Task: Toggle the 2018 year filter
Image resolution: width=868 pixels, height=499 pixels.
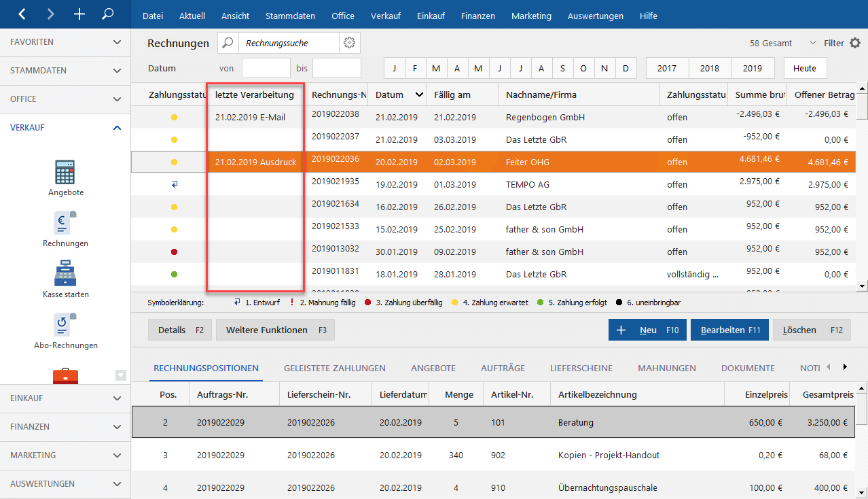Action: click(710, 69)
